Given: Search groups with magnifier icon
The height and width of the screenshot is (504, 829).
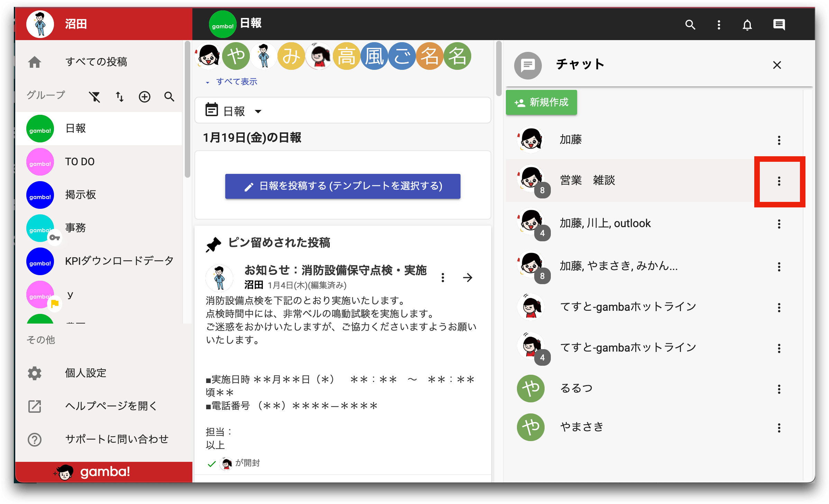Looking at the screenshot, I should point(169,97).
